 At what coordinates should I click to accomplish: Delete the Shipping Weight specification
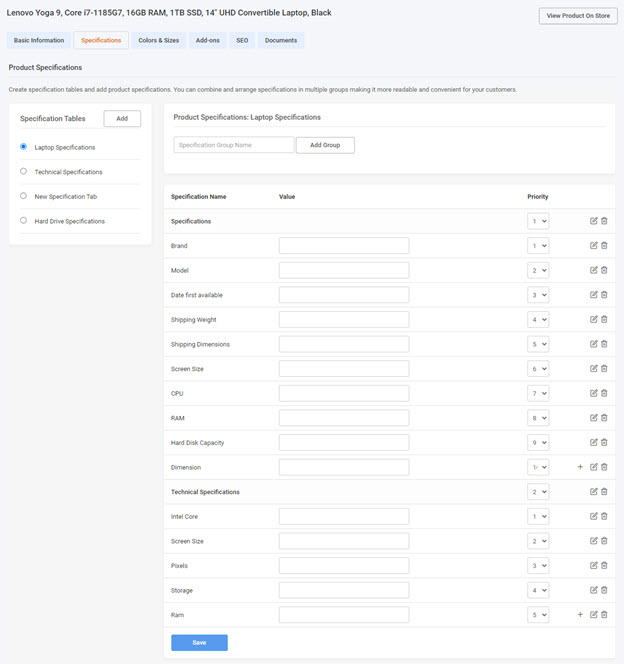(604, 319)
